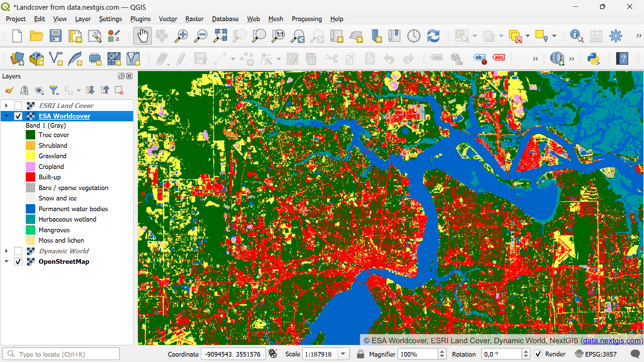Open project folder icon in toolbar
This screenshot has height=362, width=644.
(x=36, y=36)
